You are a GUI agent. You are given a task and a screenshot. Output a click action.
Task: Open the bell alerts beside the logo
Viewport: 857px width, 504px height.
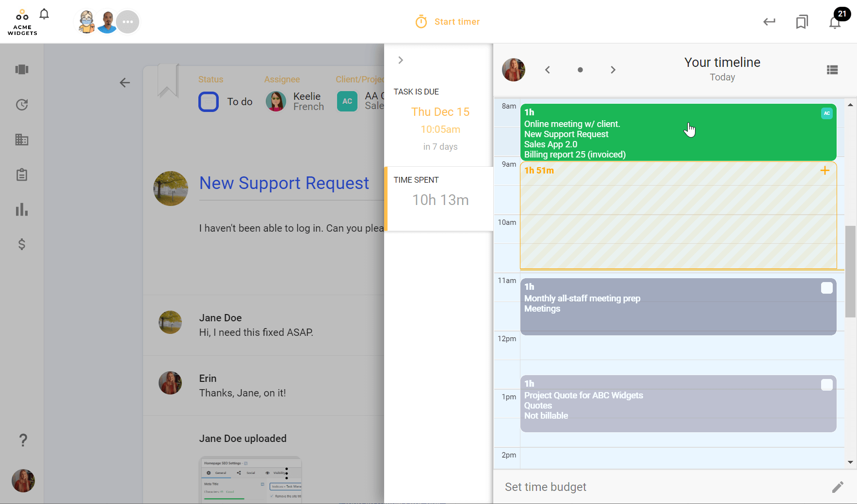click(44, 14)
